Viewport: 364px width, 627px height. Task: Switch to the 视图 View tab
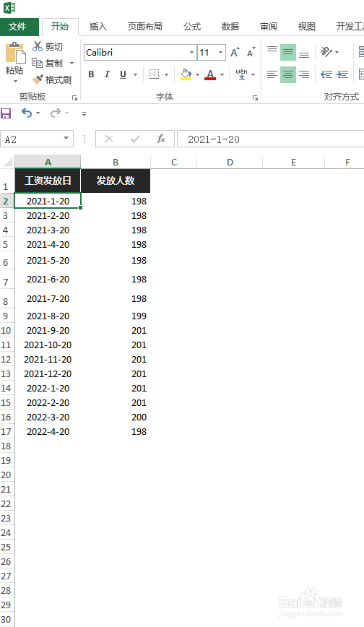point(307,27)
